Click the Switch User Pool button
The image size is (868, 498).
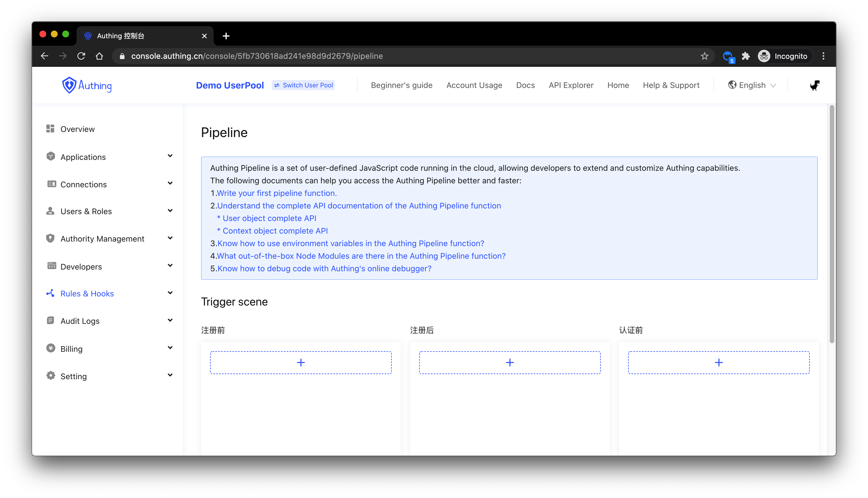303,85
